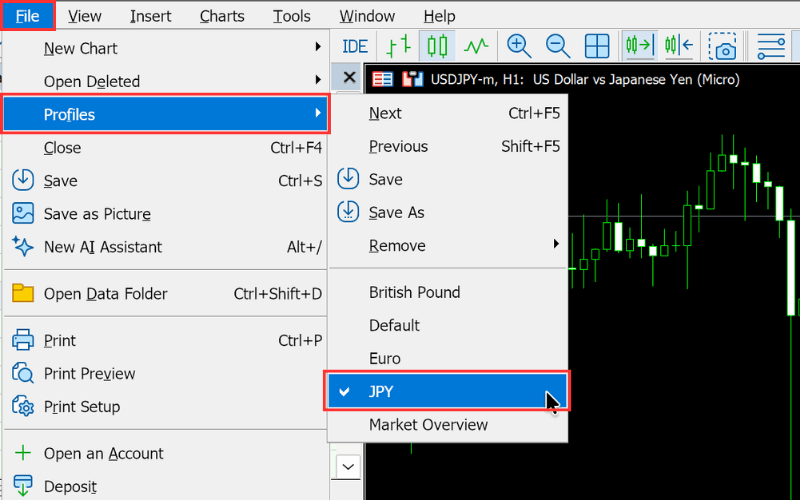Image resolution: width=800 pixels, height=500 pixels.
Task: Tile chart windows with grid icon
Action: tap(597, 46)
